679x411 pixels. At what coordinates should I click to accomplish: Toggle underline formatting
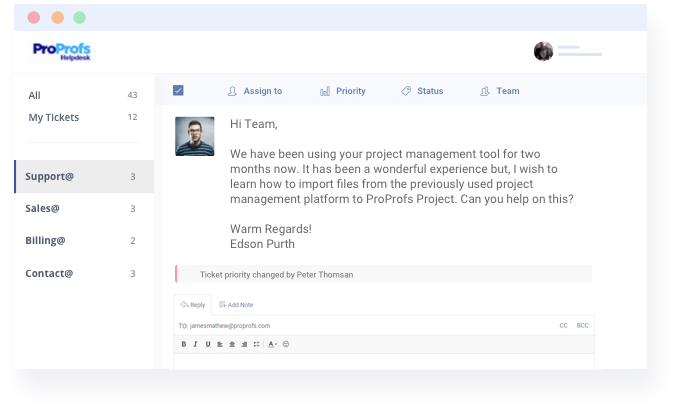[x=208, y=344]
